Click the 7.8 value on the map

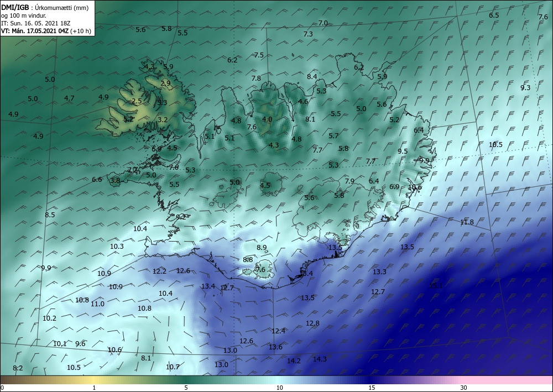pyautogui.click(x=256, y=79)
